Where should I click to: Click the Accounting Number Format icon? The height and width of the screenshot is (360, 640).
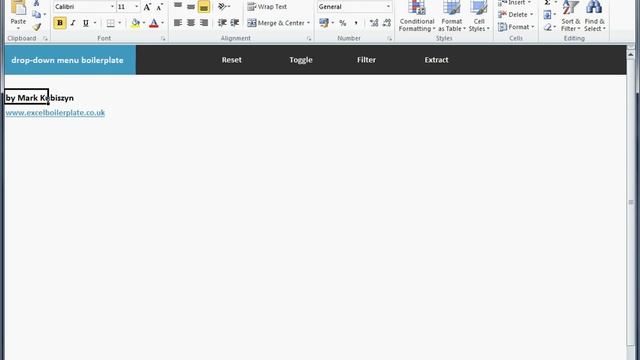[324, 23]
